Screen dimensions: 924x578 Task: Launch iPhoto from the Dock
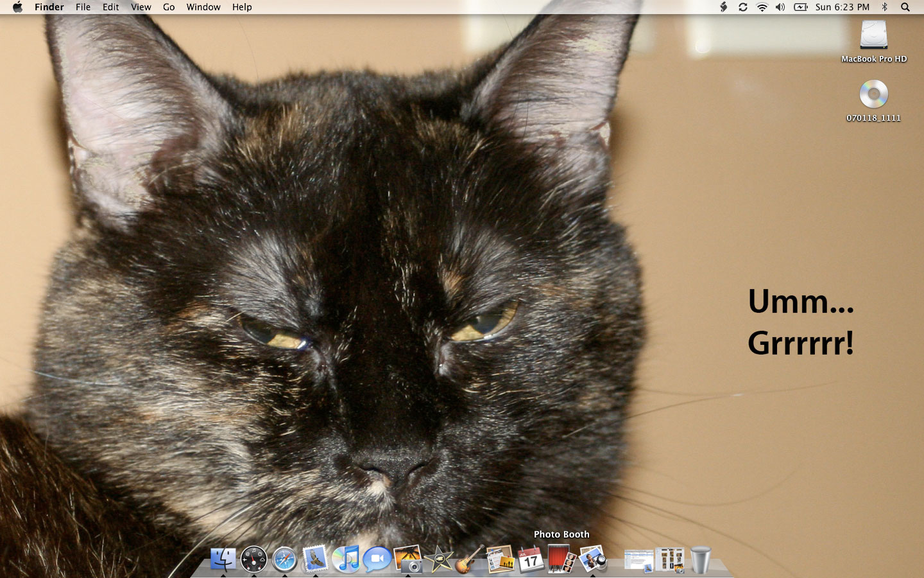coord(408,559)
